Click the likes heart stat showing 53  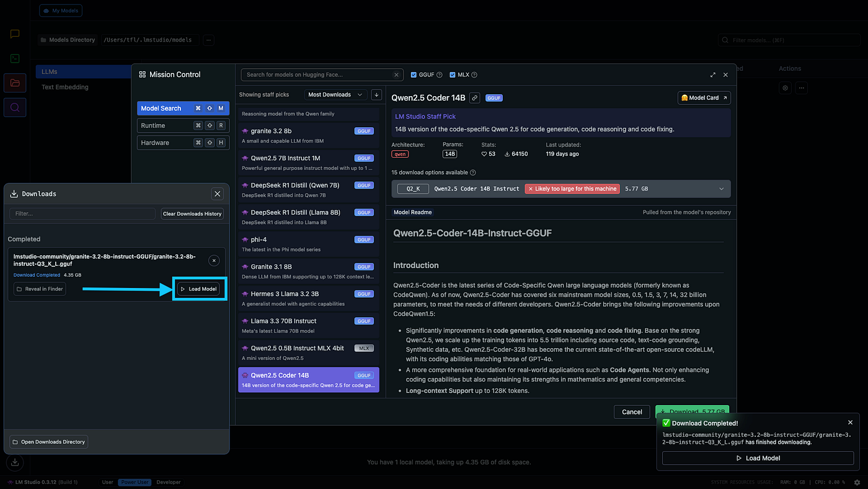[489, 154]
